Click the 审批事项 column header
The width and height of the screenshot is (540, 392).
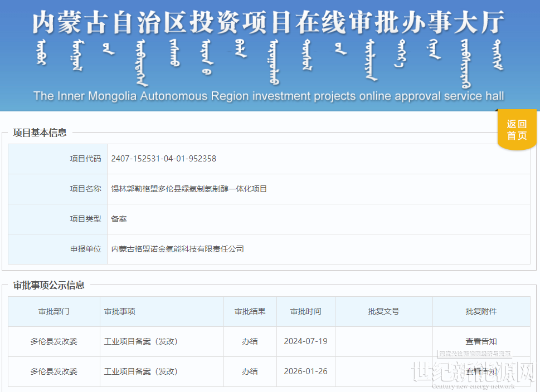point(120,311)
